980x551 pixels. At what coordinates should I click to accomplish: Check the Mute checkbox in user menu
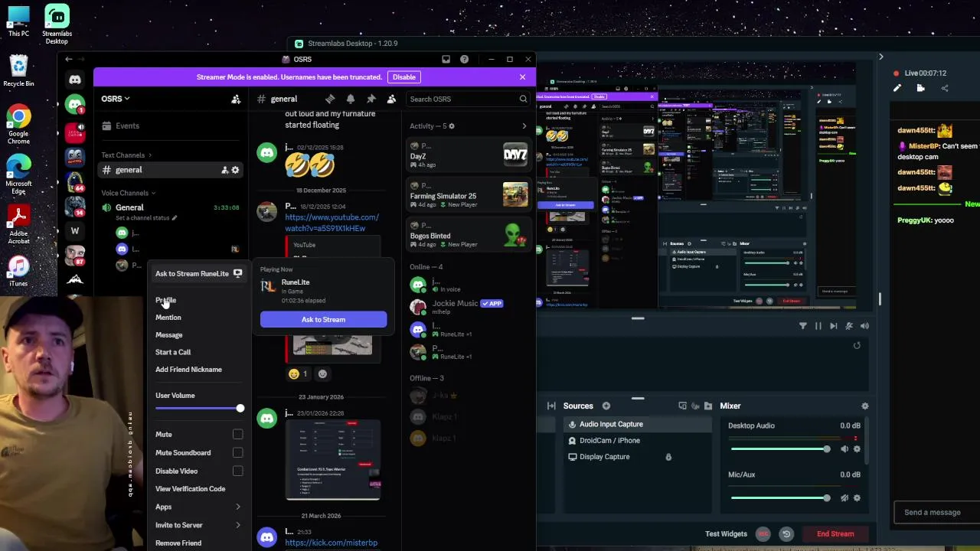237,435
